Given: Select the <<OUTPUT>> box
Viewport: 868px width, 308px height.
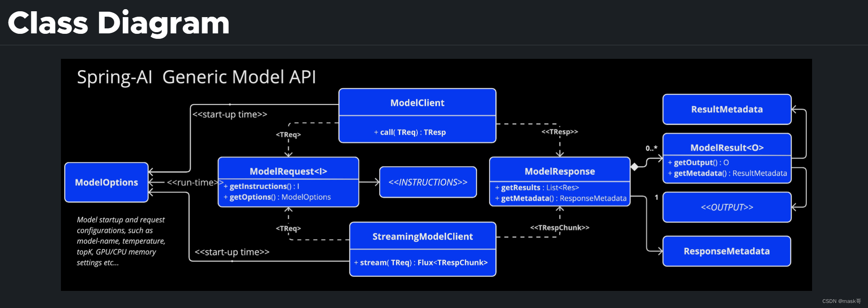Looking at the screenshot, I should [x=727, y=207].
